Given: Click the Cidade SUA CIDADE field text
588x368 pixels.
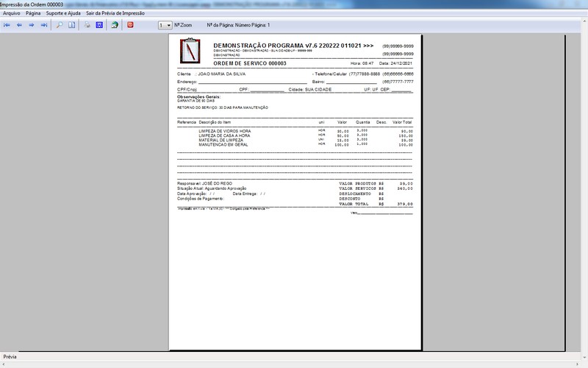Looking at the screenshot, I should (x=310, y=90).
